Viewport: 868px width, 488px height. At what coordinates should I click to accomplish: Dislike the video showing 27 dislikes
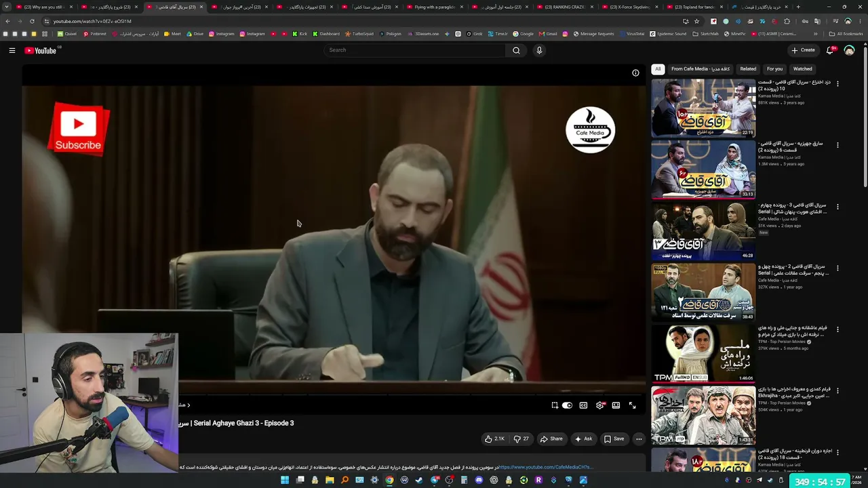521,439
